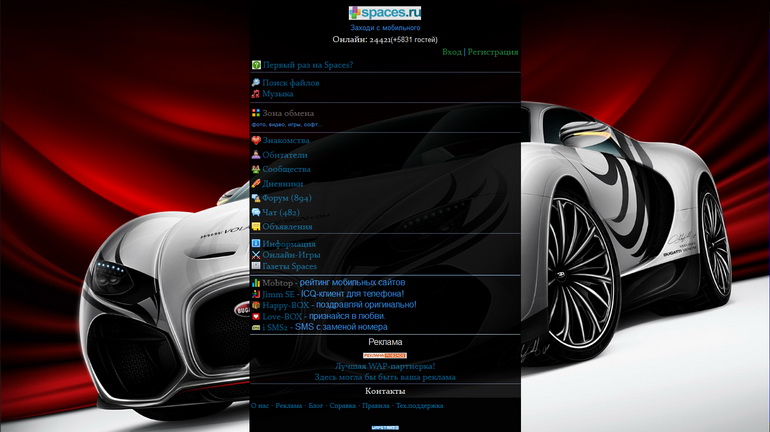Click Заходи с мобильного text
The width and height of the screenshot is (770, 432).
(x=385, y=28)
